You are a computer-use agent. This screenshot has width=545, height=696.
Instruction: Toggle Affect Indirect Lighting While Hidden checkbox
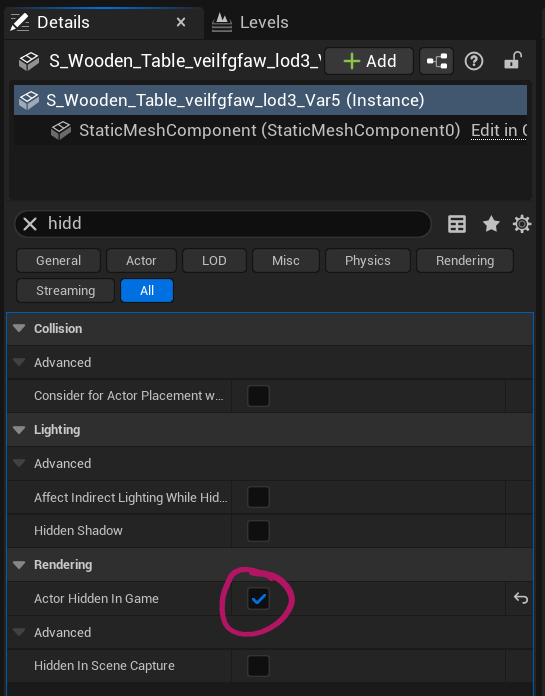258,497
